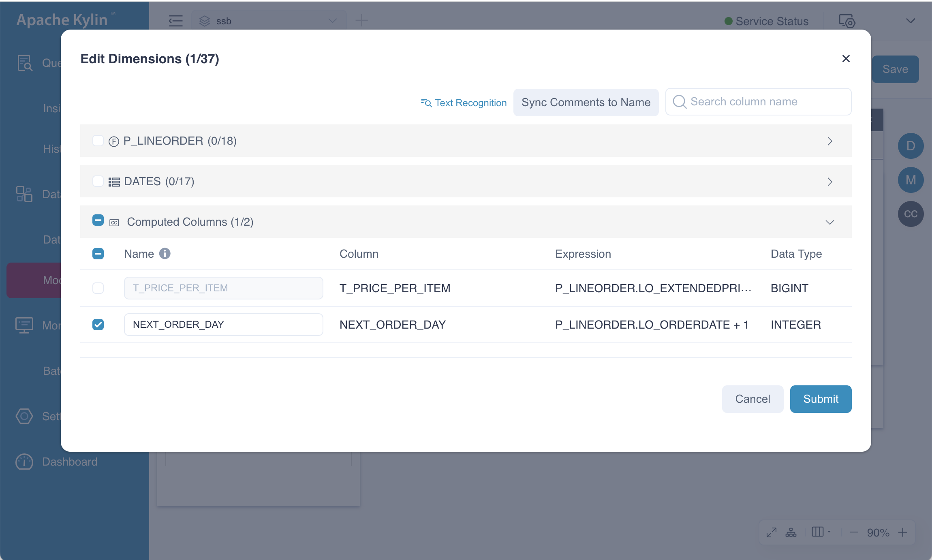This screenshot has width=932, height=560.
Task: Close the Edit Dimensions dialog
Action: tap(846, 59)
